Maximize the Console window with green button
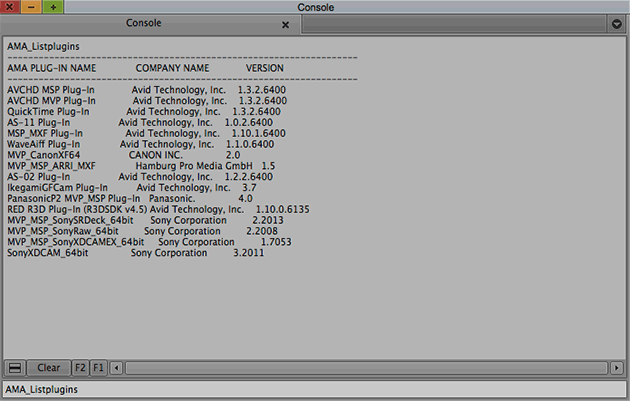This screenshot has width=630, height=401. pos(53,6)
